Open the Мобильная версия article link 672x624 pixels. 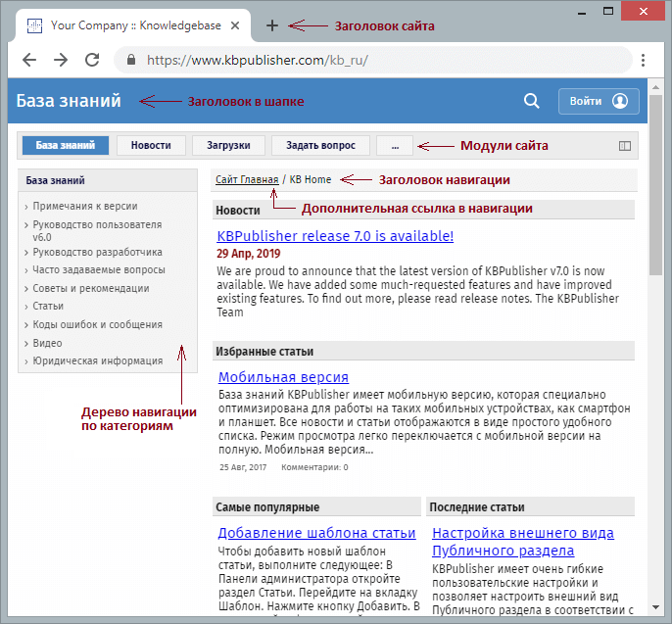[x=283, y=377]
